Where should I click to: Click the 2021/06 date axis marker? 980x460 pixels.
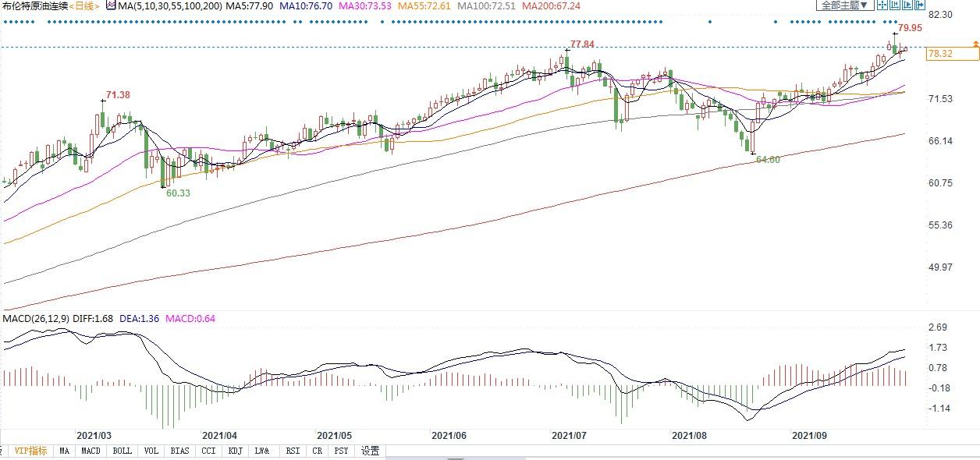point(448,435)
